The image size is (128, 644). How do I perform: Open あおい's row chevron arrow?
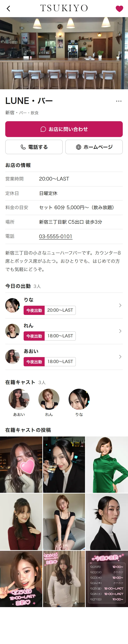pos(120,357)
